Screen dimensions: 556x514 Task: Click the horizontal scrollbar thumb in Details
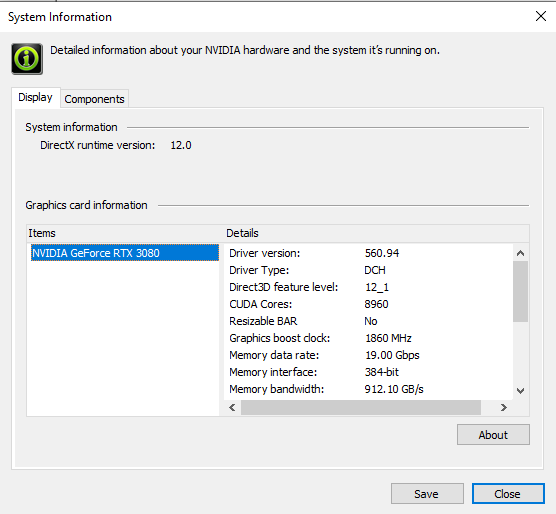click(361, 407)
